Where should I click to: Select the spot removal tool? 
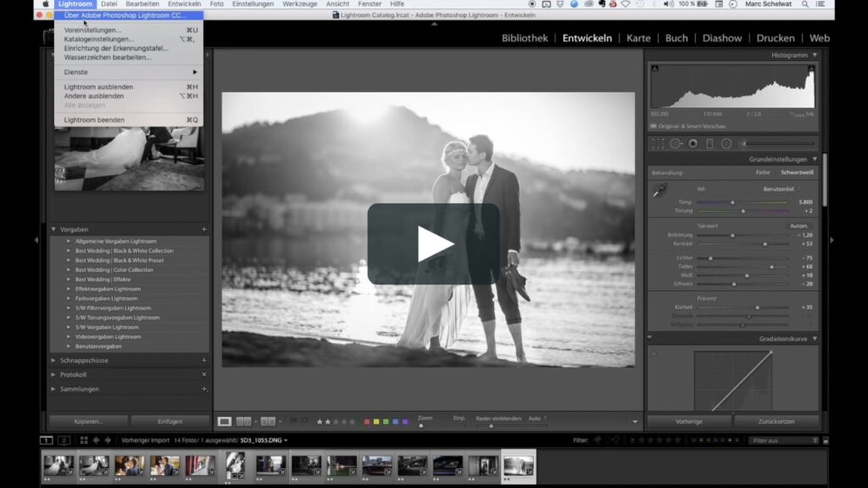tap(676, 144)
